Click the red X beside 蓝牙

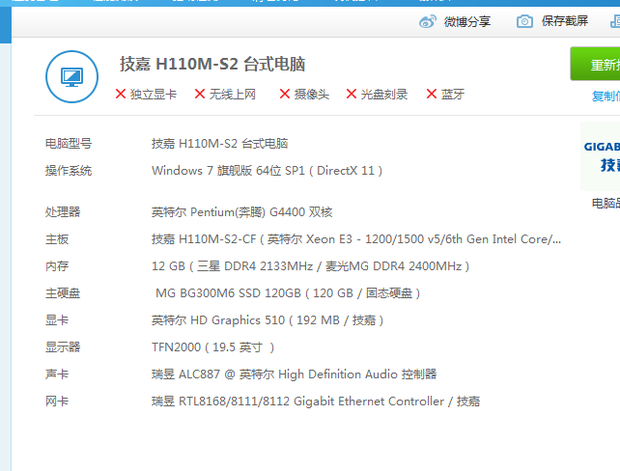pos(431,94)
